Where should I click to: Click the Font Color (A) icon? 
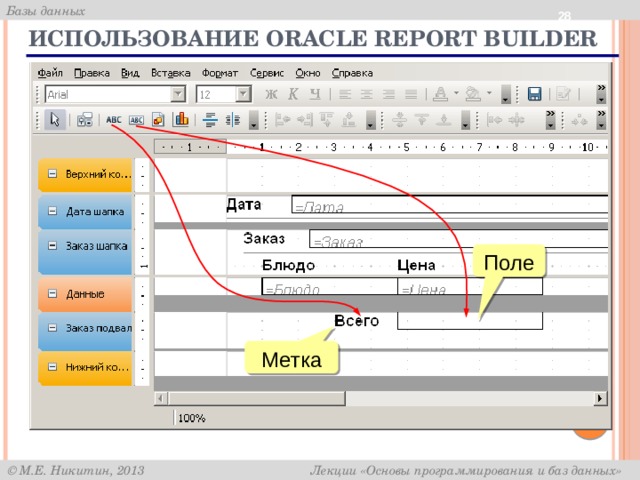(x=440, y=94)
